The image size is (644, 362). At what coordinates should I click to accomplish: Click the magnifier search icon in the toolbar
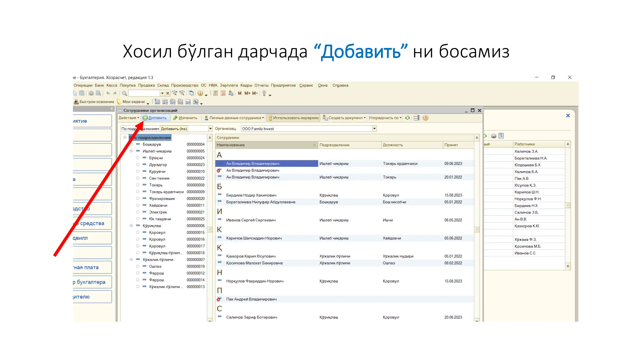coord(124,93)
